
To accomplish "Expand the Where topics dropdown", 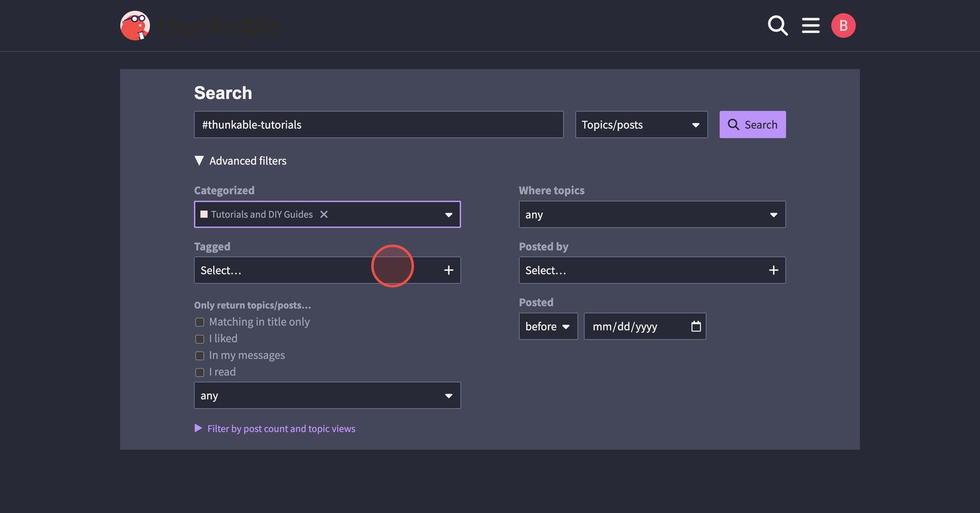I will (652, 215).
